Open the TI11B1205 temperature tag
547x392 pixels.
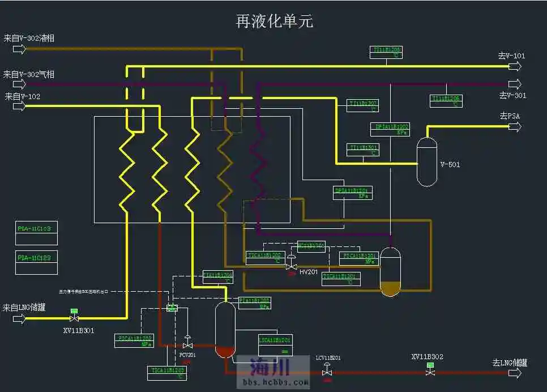(x=386, y=52)
